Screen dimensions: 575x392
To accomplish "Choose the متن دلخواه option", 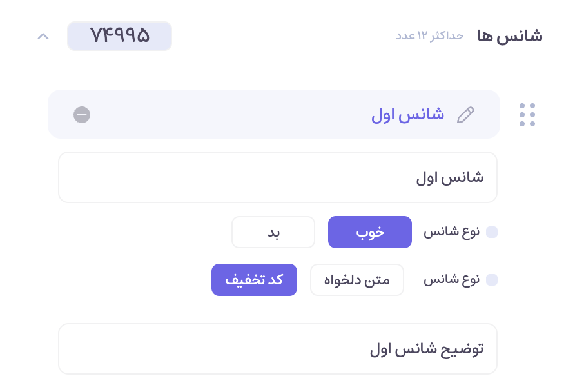I will [356, 280].
